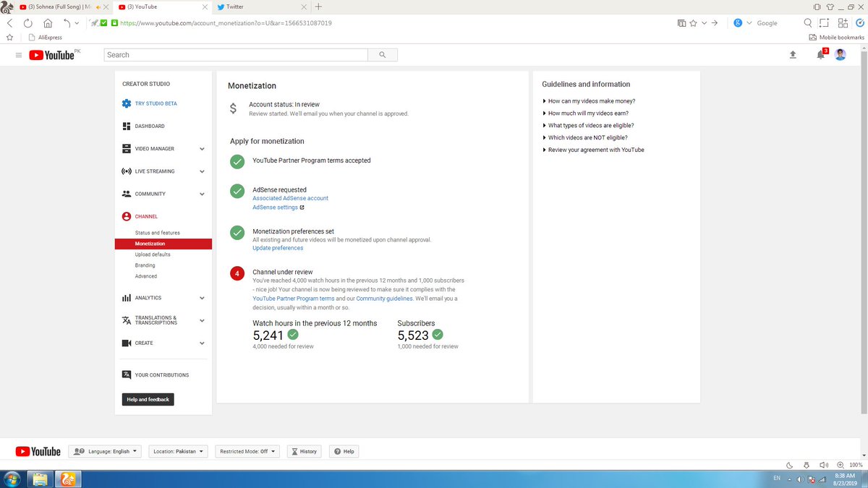
Task: Open the account avatar menu
Action: pyautogui.click(x=840, y=55)
